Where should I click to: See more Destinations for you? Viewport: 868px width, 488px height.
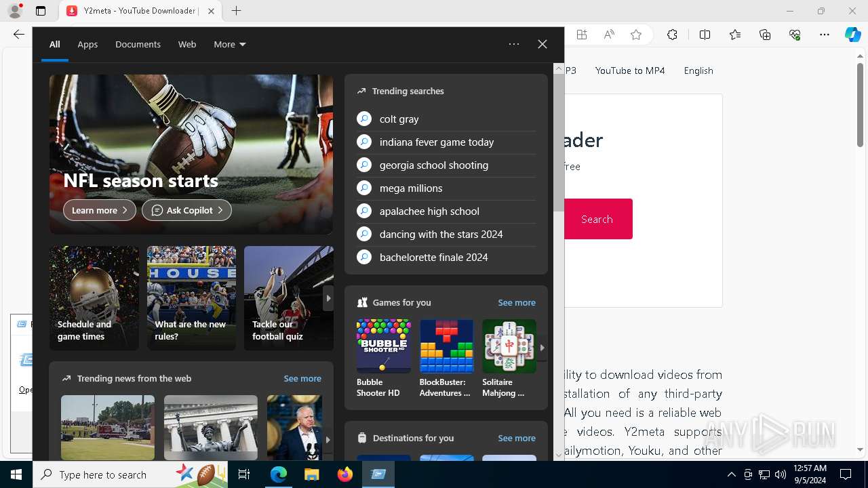point(517,438)
